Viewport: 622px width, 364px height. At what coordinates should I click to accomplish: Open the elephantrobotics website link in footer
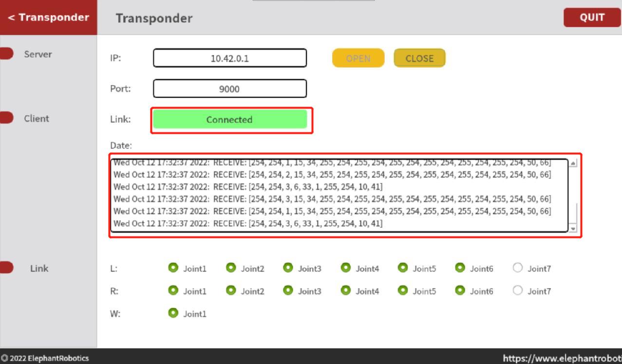tap(562, 358)
